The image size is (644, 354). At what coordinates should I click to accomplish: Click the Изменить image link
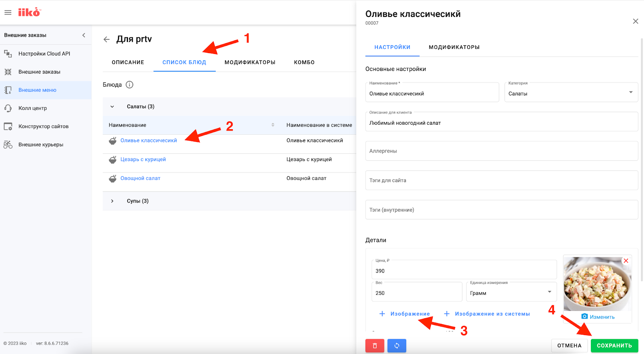602,317
